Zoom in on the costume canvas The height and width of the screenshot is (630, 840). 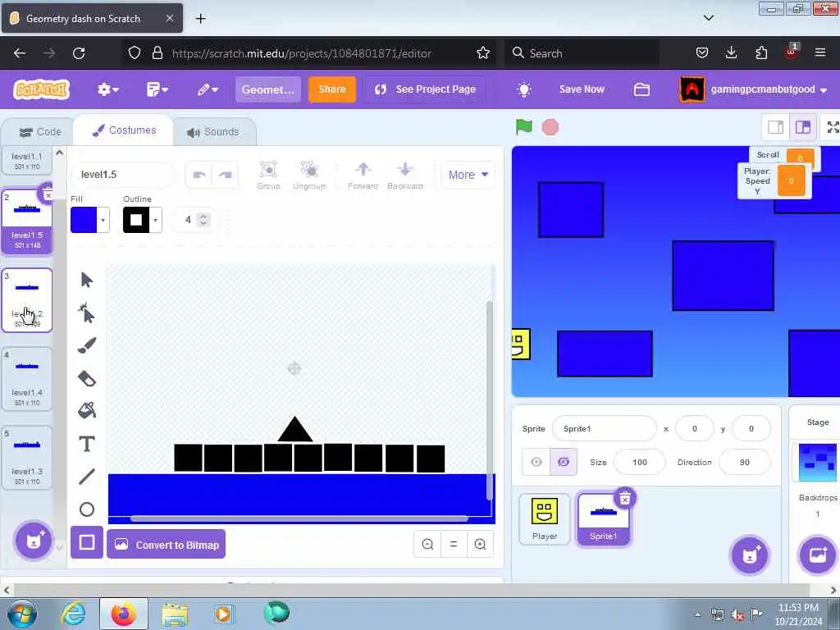[480, 545]
